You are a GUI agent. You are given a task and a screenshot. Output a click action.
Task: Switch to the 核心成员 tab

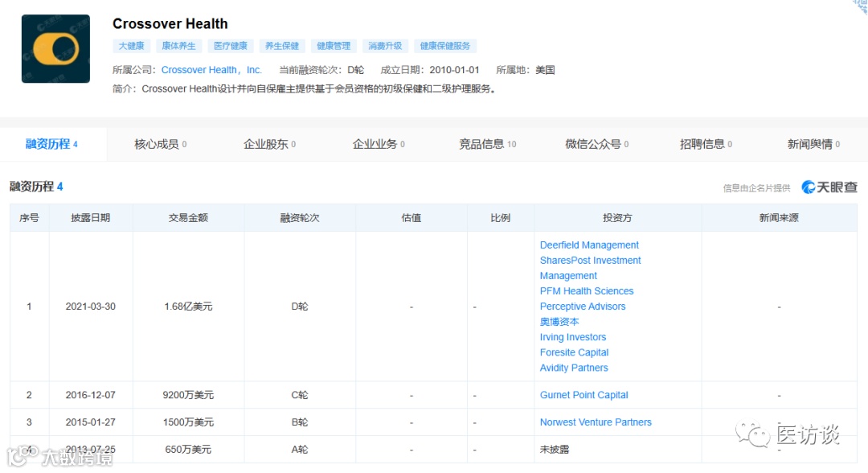(161, 144)
